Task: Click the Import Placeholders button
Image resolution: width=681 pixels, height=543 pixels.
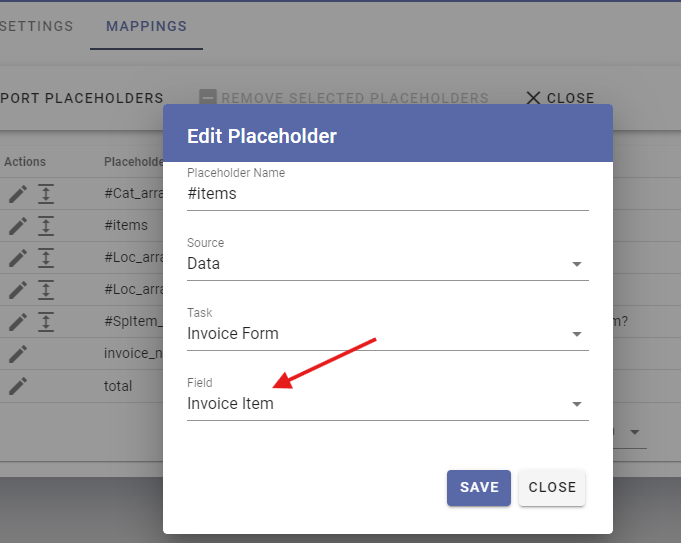Action: pos(82,98)
